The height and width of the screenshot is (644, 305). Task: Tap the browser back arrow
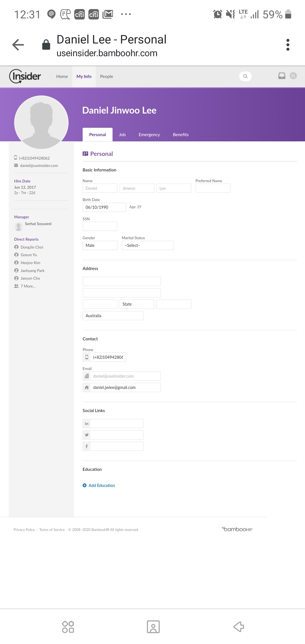[18, 45]
